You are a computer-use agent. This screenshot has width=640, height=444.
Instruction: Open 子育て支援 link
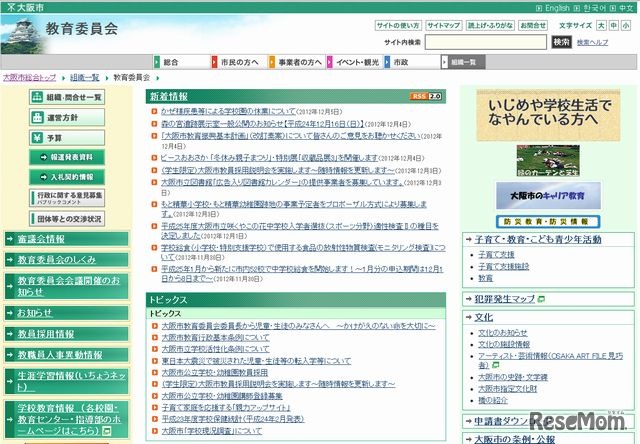(496, 255)
